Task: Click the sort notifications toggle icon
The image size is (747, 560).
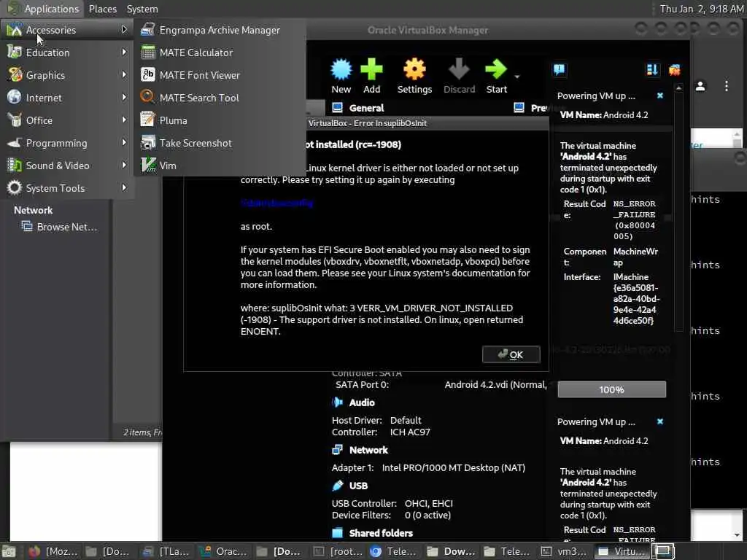Action: (652, 70)
